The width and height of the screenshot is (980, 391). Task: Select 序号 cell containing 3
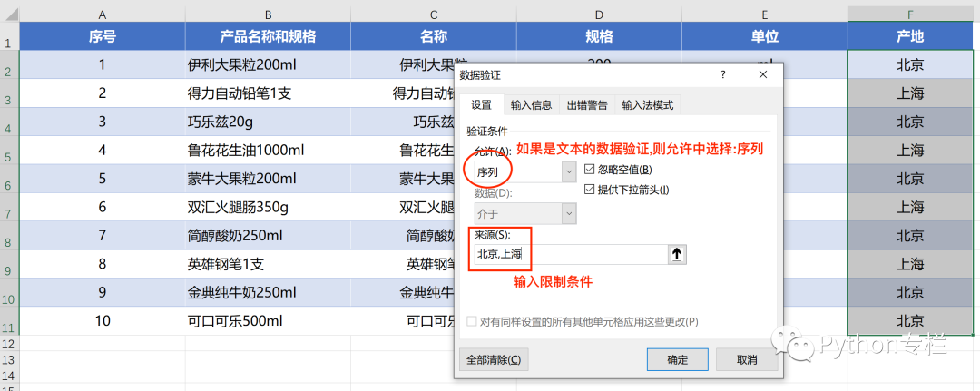(103, 122)
